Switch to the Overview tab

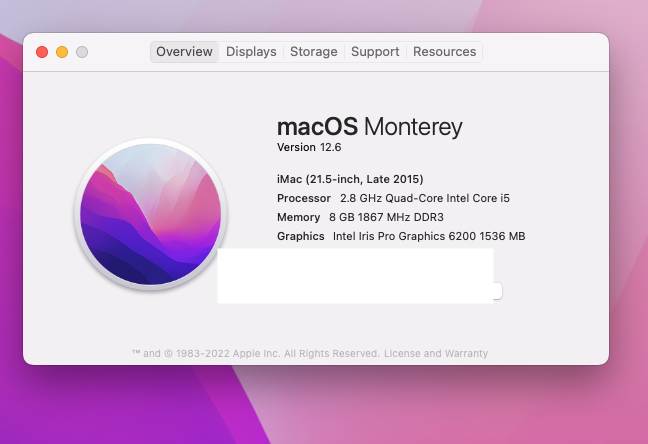[184, 52]
